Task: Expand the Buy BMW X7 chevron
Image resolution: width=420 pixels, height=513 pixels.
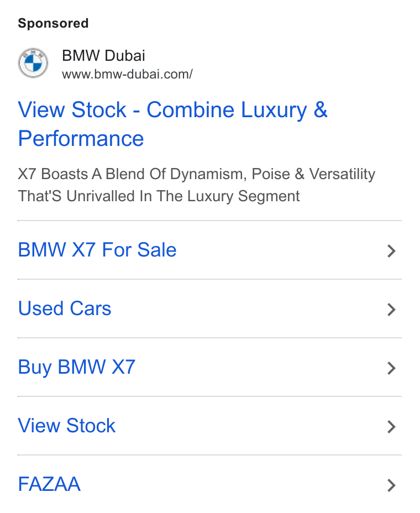Action: coord(391,368)
